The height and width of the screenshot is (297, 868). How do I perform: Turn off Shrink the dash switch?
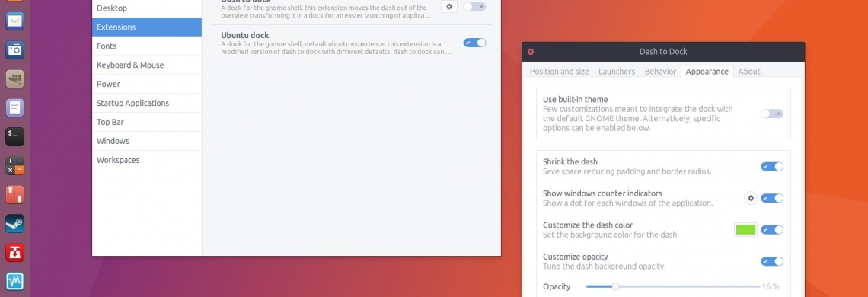(x=771, y=166)
